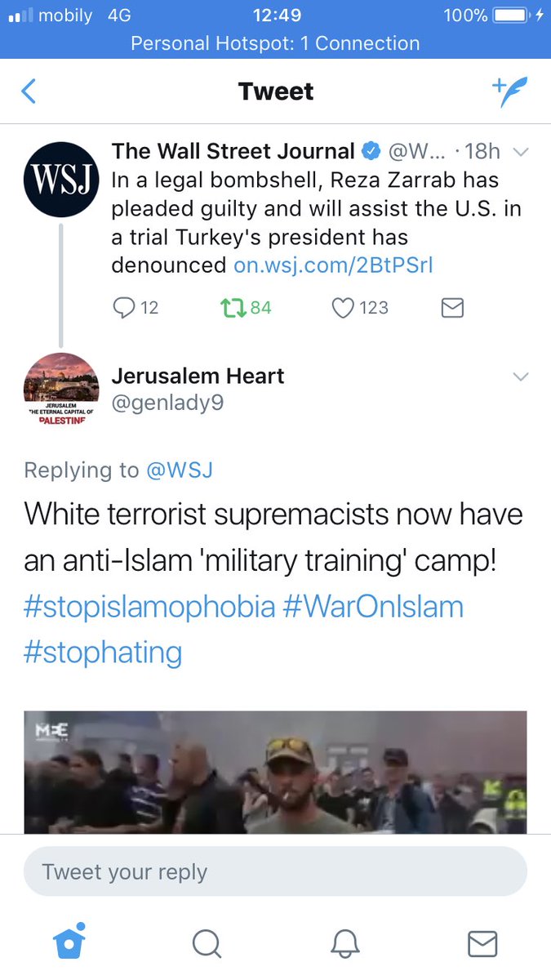This screenshot has height=980, width=551.
Task: Open the WSJ profile avatar
Action: [x=61, y=180]
